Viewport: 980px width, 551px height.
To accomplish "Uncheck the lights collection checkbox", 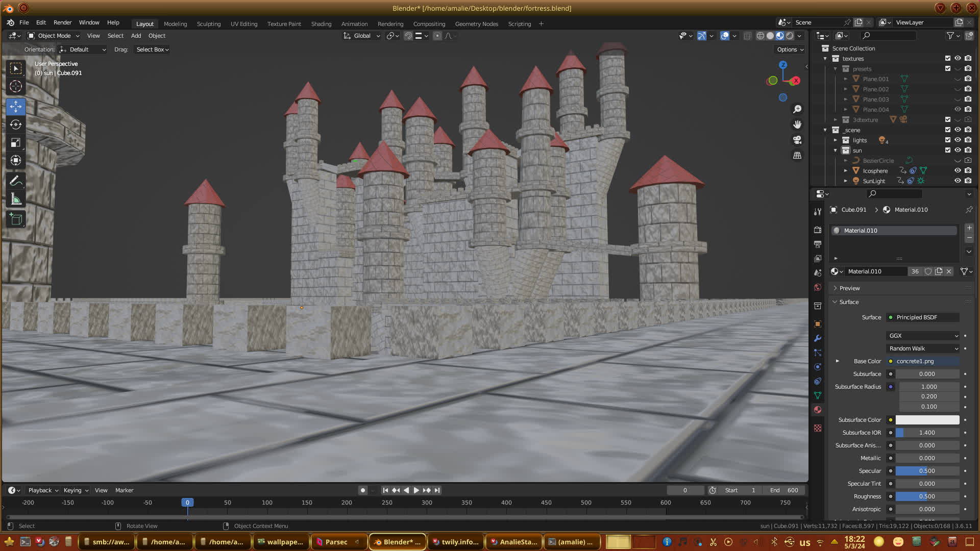I will point(948,140).
